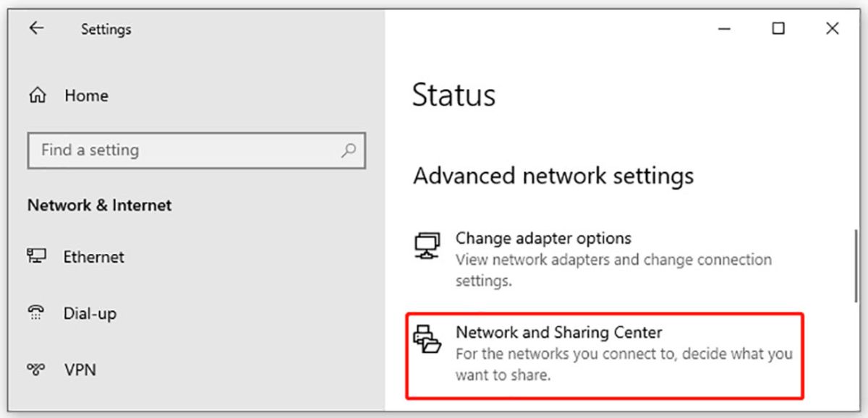Click the Home house icon

38,95
